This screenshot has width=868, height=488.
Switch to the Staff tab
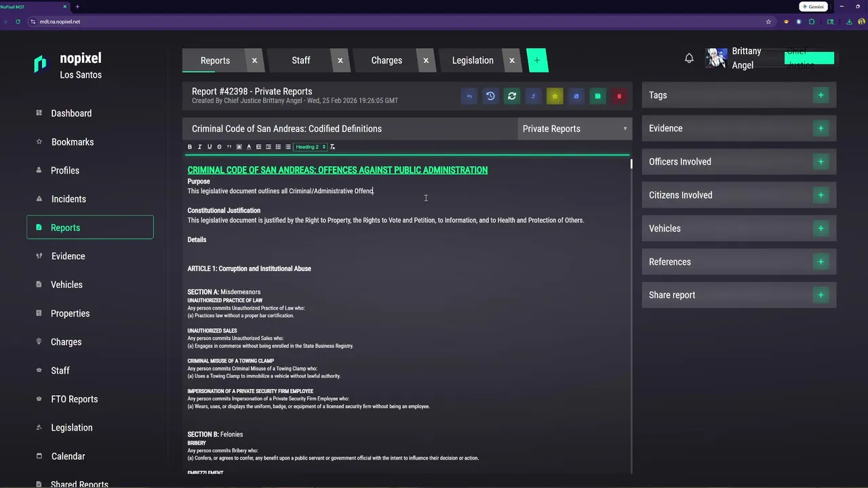[301, 60]
